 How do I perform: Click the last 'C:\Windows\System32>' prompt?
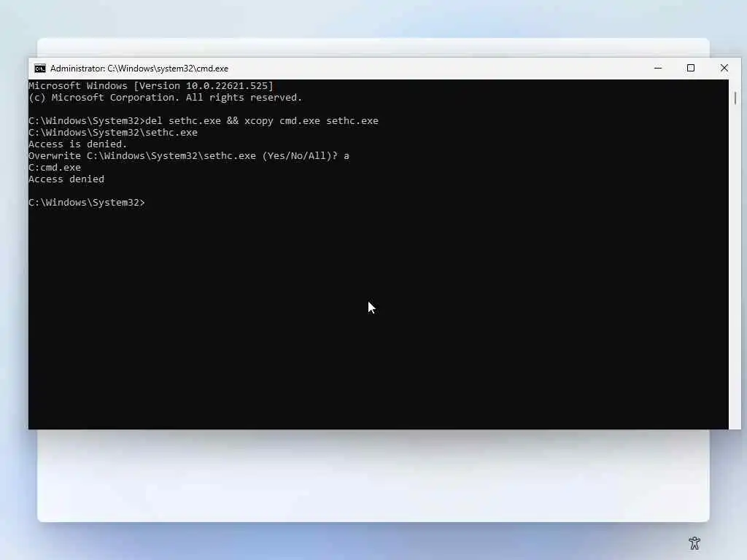tap(87, 203)
